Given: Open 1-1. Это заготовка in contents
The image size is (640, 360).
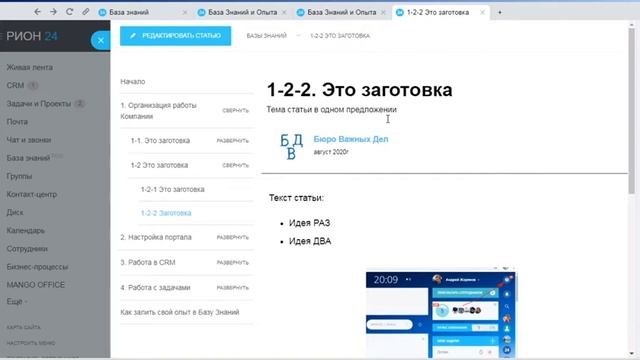Looking at the screenshot, I should click(160, 140).
